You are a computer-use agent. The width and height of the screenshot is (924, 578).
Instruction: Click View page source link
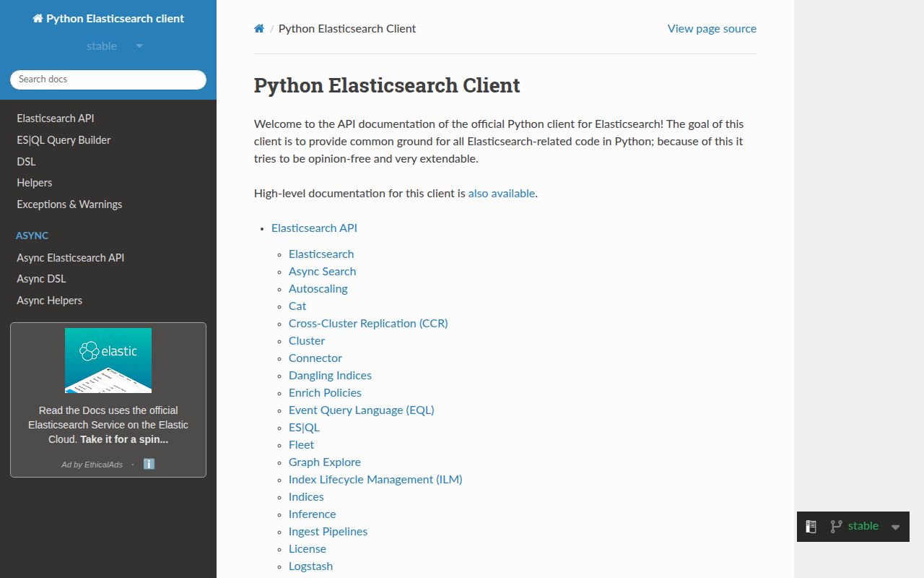pyautogui.click(x=712, y=29)
